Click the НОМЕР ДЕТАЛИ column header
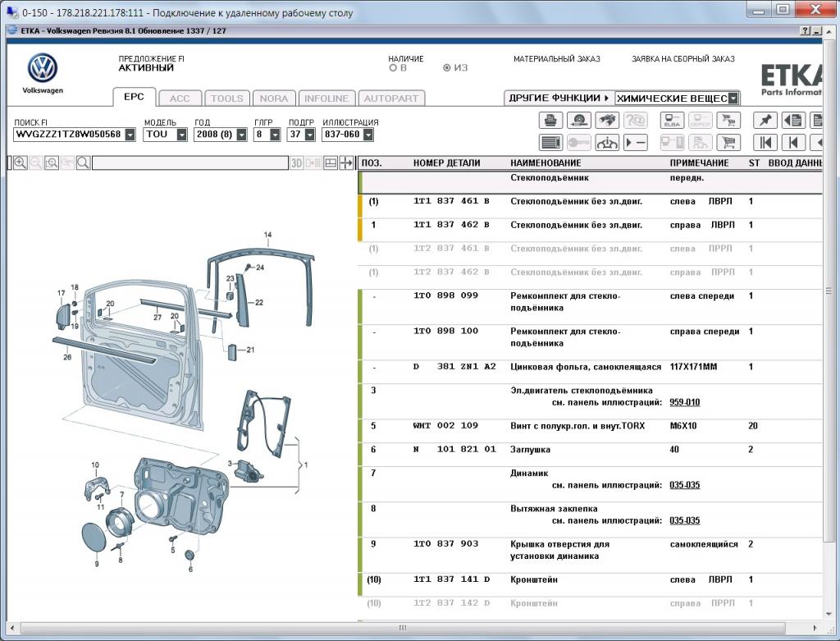Image resolution: width=840 pixels, height=641 pixels. click(447, 163)
